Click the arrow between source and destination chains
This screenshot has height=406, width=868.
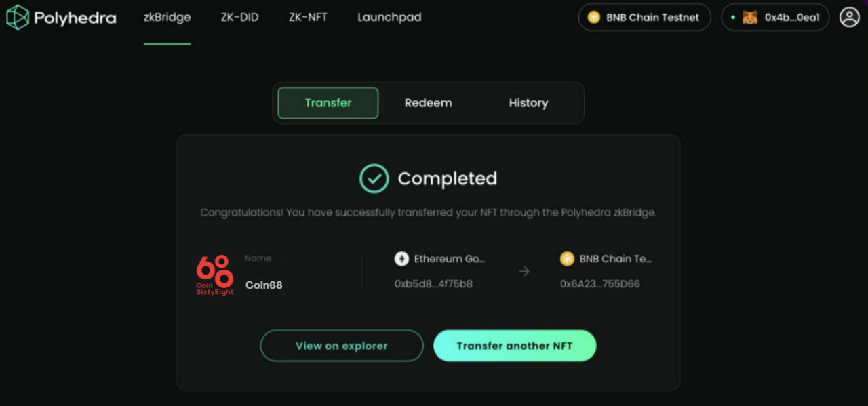point(524,272)
